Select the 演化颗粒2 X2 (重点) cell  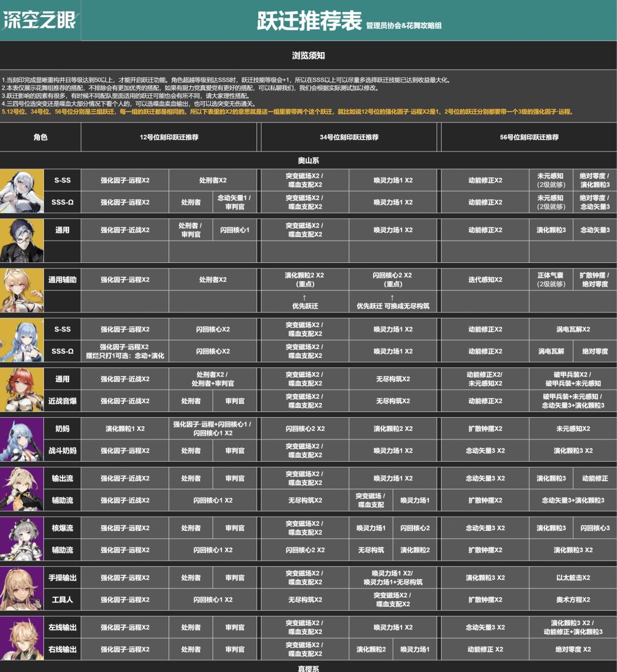click(x=305, y=279)
